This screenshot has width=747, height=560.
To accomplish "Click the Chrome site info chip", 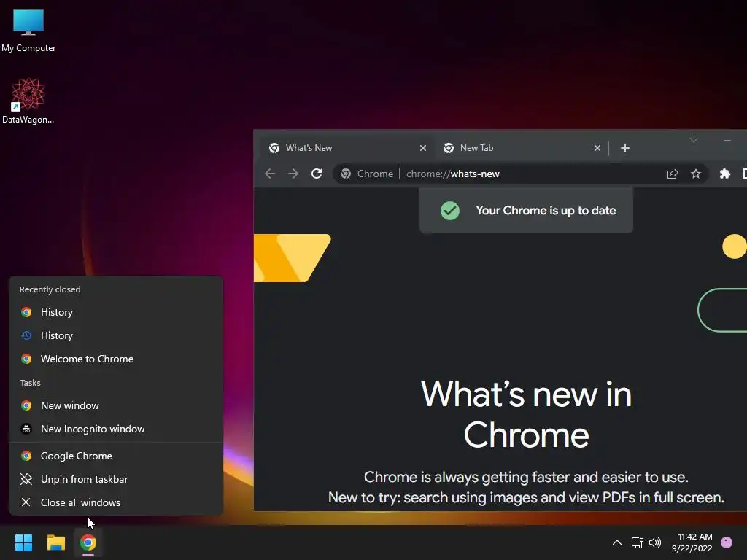I will (x=366, y=174).
